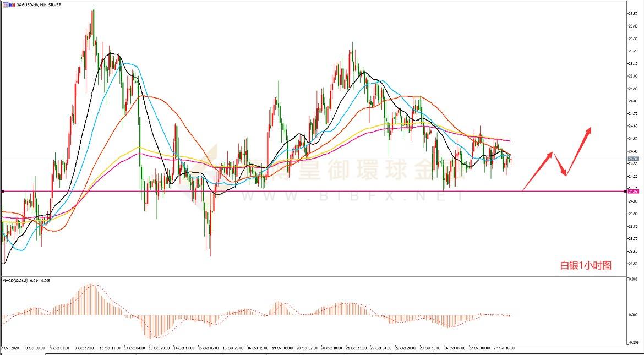Click the 25.50 price axis label

634,13
